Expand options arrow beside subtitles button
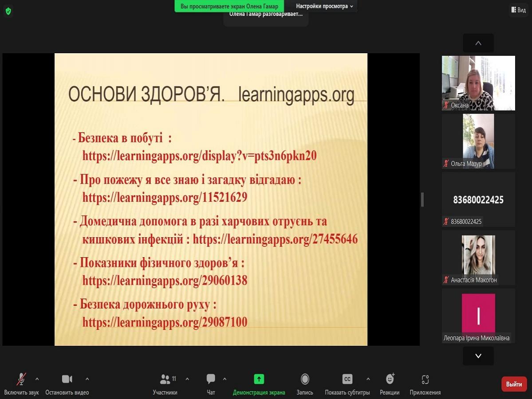The width and height of the screenshot is (532, 399). pos(368,379)
